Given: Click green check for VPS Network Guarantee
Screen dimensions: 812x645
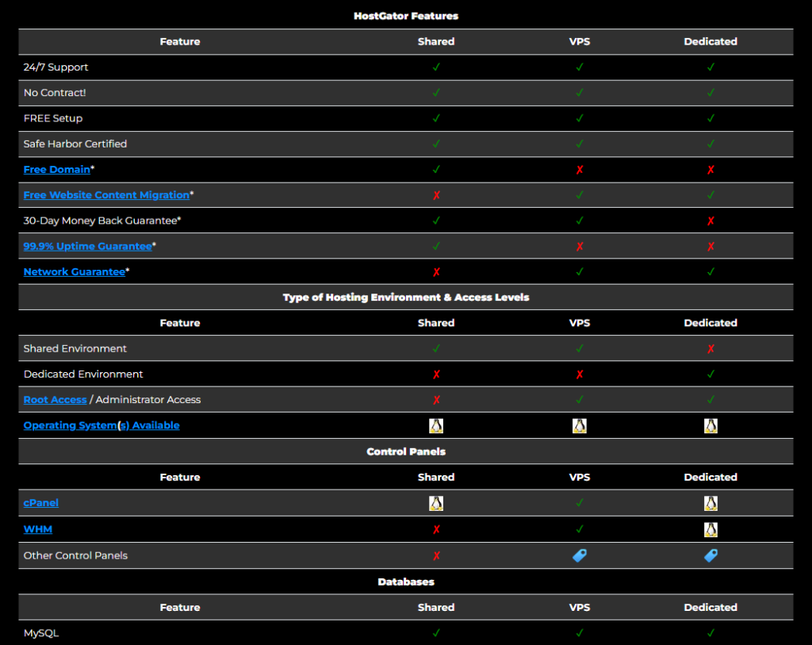Looking at the screenshot, I should [580, 271].
